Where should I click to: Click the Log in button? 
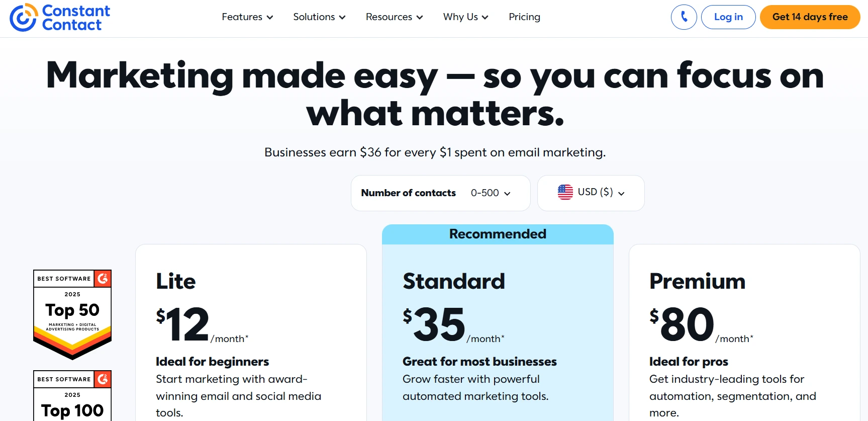pyautogui.click(x=728, y=17)
